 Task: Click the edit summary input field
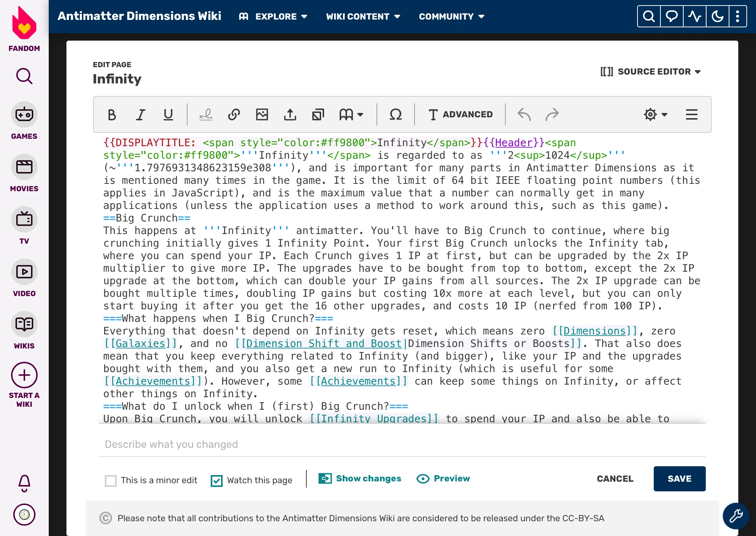point(402,444)
